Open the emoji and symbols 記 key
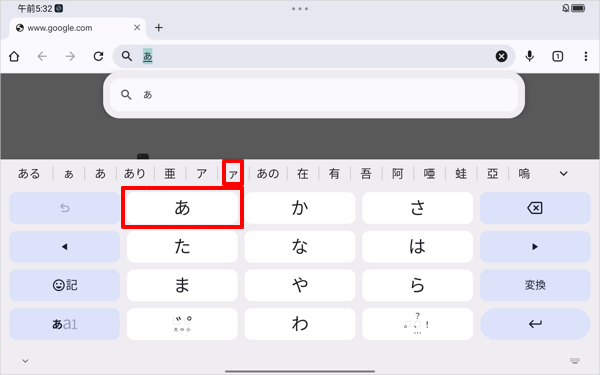Viewport: 600px width, 375px height. click(65, 285)
